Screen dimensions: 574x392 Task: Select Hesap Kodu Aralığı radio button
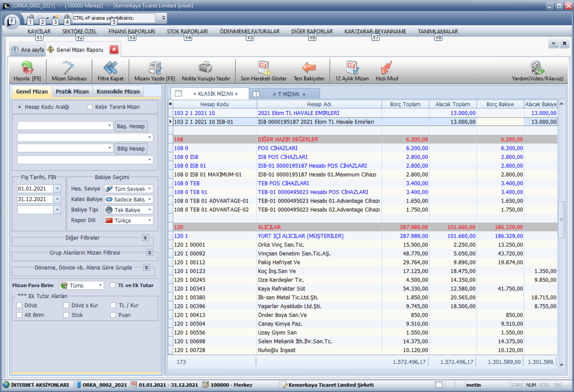pos(20,107)
